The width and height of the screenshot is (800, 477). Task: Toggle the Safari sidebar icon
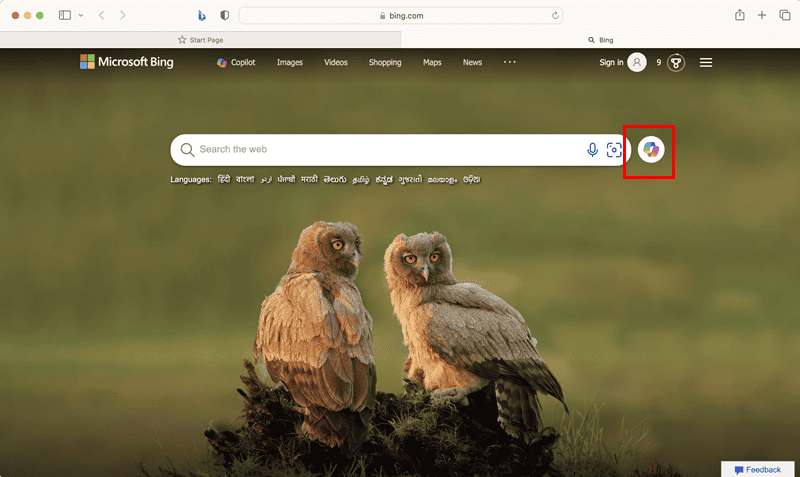tap(65, 15)
